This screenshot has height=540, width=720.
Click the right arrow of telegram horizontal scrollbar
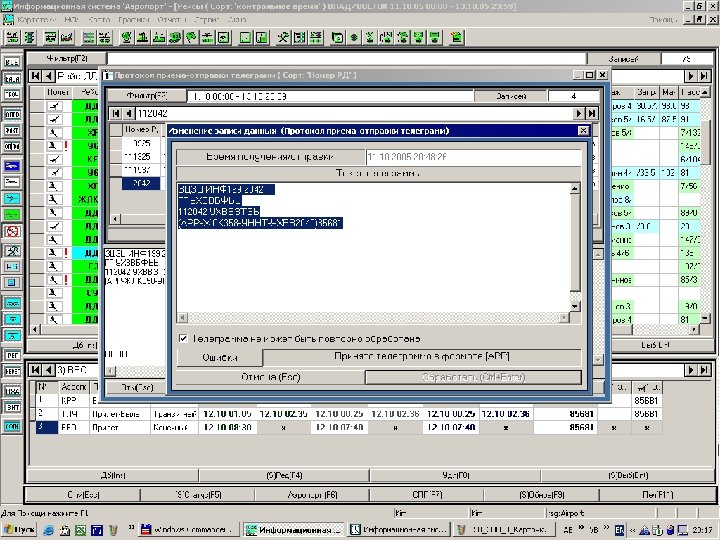[564, 317]
